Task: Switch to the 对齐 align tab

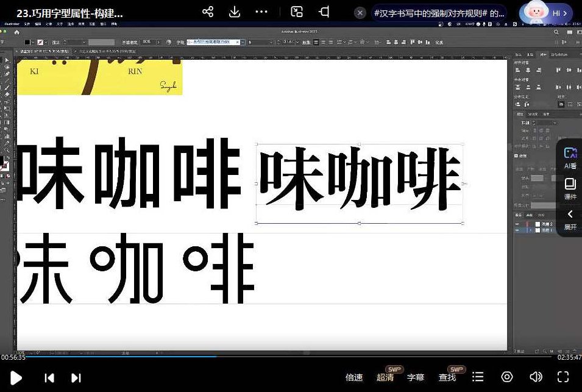Action: (544, 54)
